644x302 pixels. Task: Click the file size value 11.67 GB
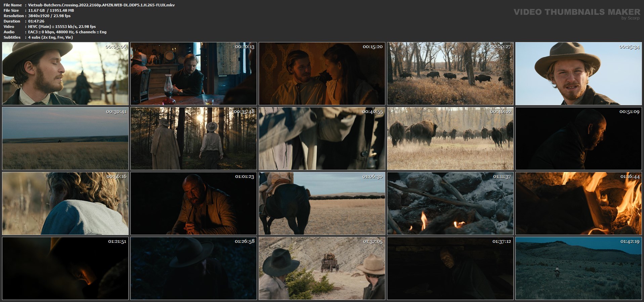[36, 10]
